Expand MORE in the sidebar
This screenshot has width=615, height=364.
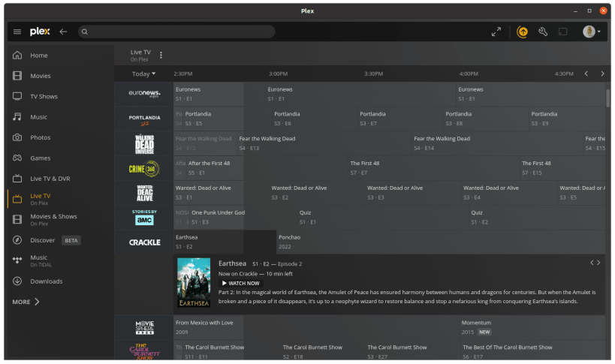coord(26,302)
